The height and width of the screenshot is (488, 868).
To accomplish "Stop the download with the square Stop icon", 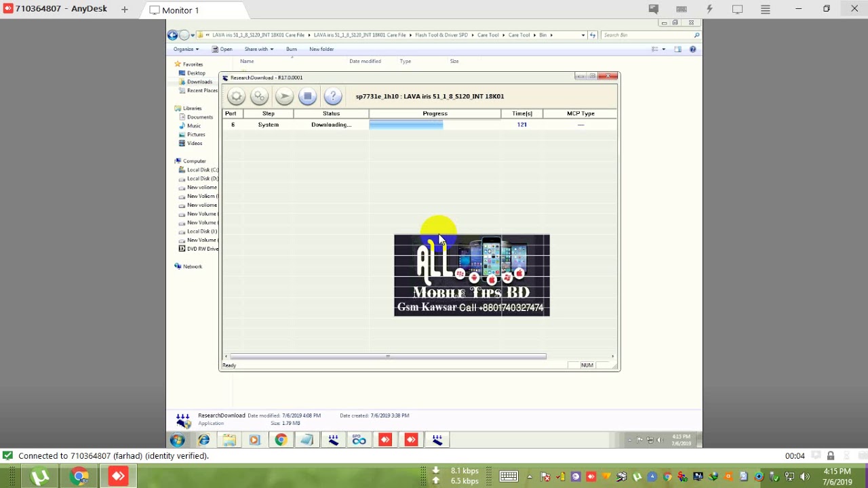I will coord(308,96).
